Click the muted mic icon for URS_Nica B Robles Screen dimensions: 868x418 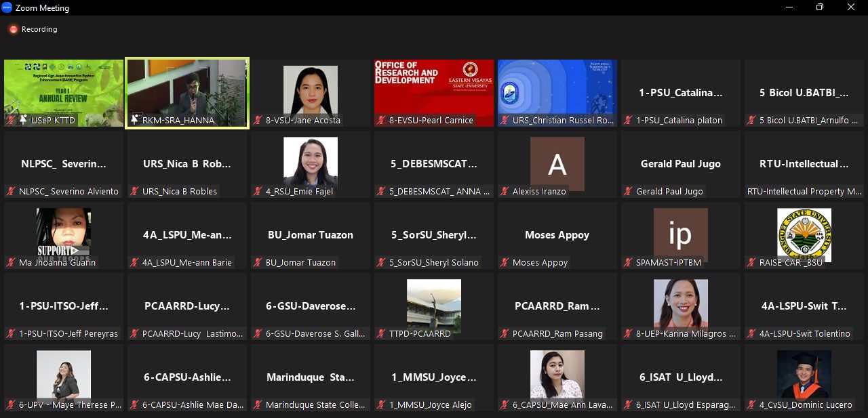pos(135,192)
